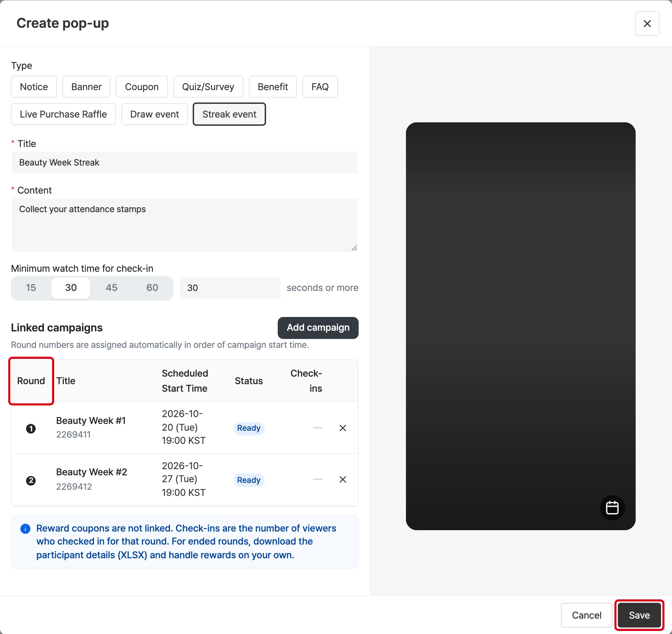The width and height of the screenshot is (672, 634).
Task: Click Ready status of Beauty Week #1
Action: pos(249,428)
